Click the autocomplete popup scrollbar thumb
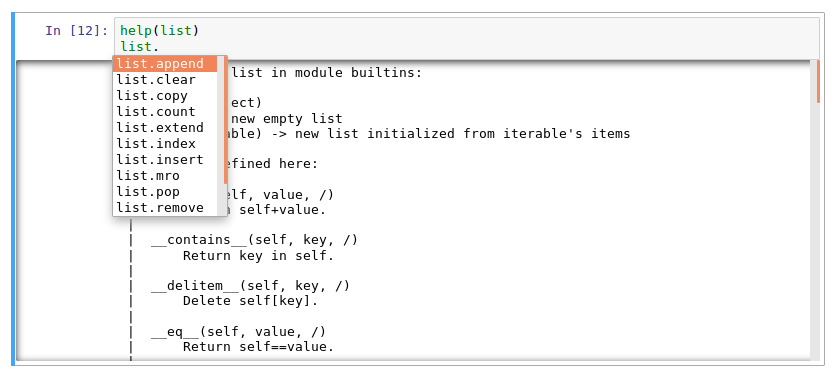This screenshot has height=375, width=835. tap(226, 120)
